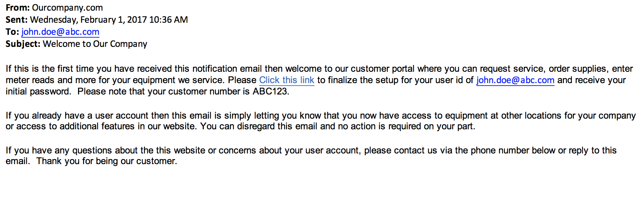644x211 pixels.
Task: Click the subject text Welcome to Our Company
Action: tap(95, 44)
